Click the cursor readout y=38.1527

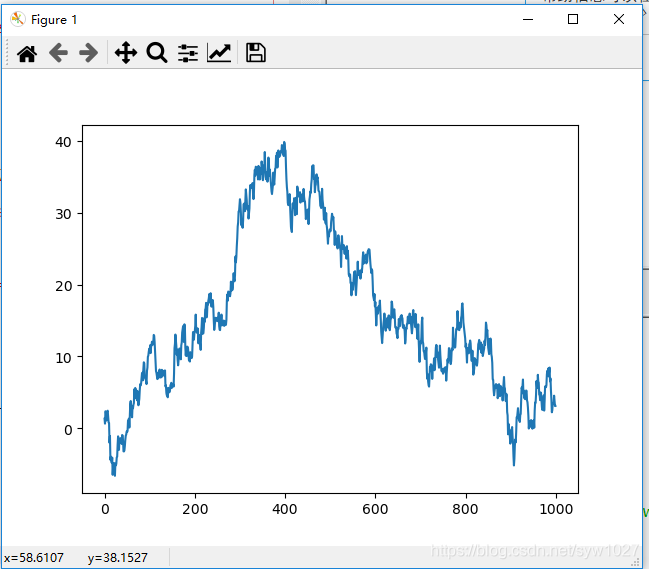tap(118, 558)
